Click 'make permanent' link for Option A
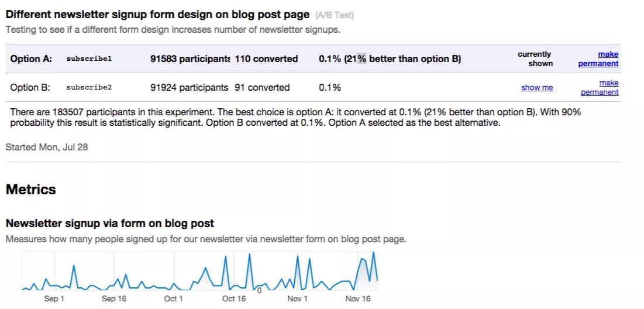Screen dimensions: 644x309 pyautogui.click(x=599, y=59)
